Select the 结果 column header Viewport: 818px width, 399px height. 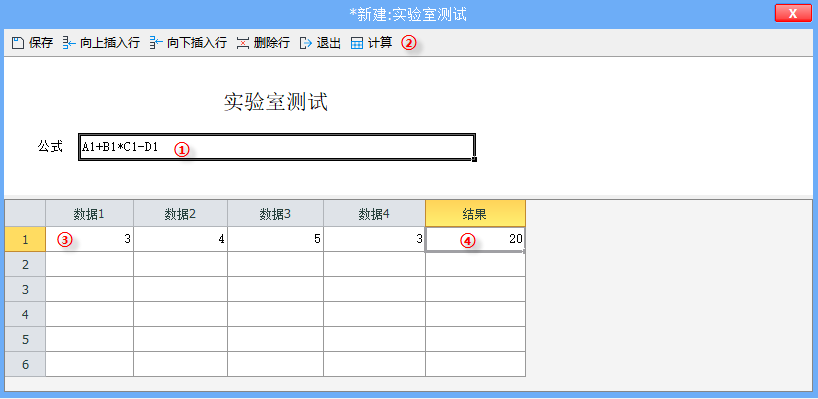click(475, 213)
